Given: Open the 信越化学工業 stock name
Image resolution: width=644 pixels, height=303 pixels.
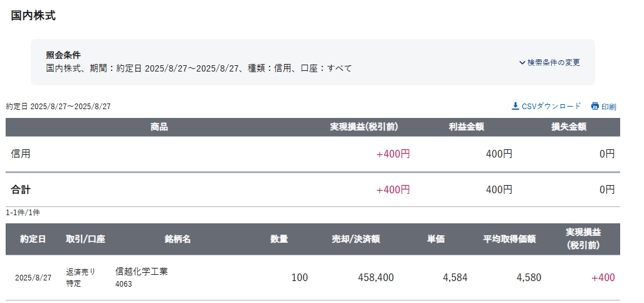Looking at the screenshot, I should tap(142, 272).
